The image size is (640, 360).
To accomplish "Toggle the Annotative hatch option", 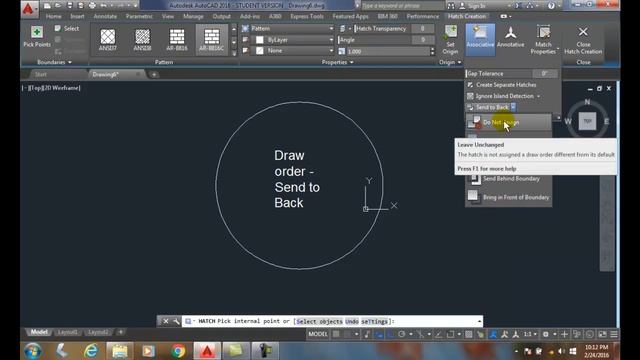I will point(510,38).
